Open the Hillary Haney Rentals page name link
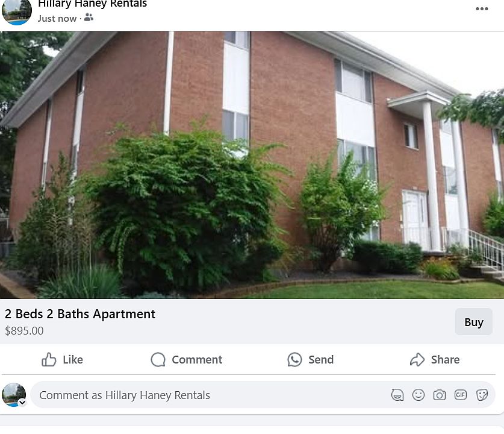This screenshot has width=504, height=434. coord(92,4)
